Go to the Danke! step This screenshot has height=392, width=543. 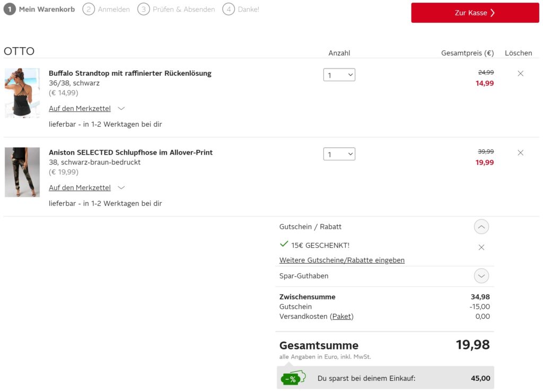(x=241, y=10)
